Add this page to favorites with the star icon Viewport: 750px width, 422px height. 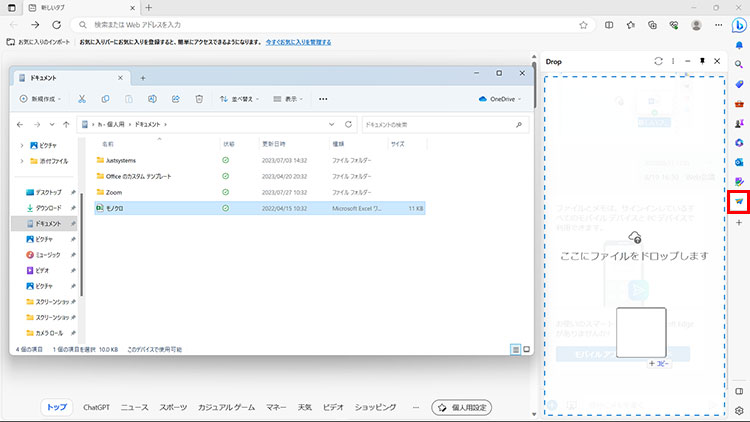coord(583,24)
